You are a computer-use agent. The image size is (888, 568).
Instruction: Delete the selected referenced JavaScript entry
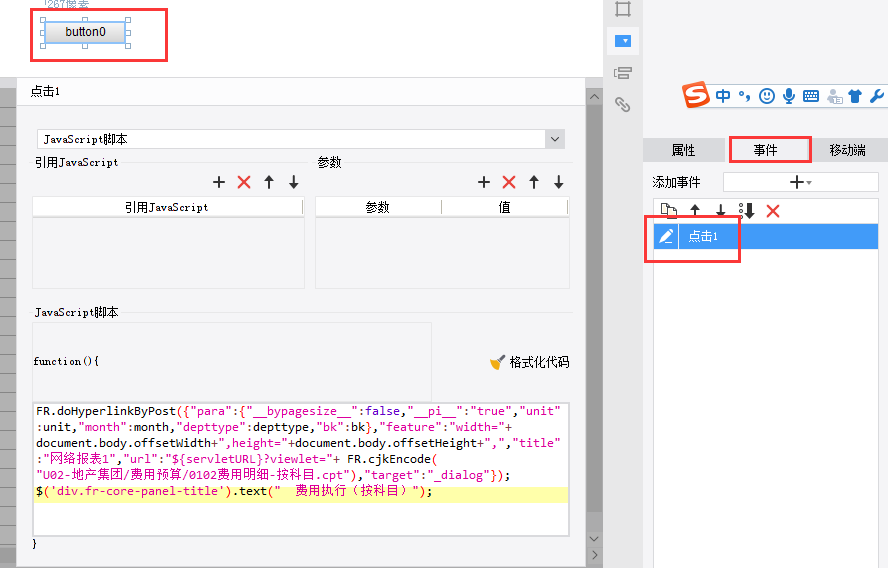tap(244, 182)
